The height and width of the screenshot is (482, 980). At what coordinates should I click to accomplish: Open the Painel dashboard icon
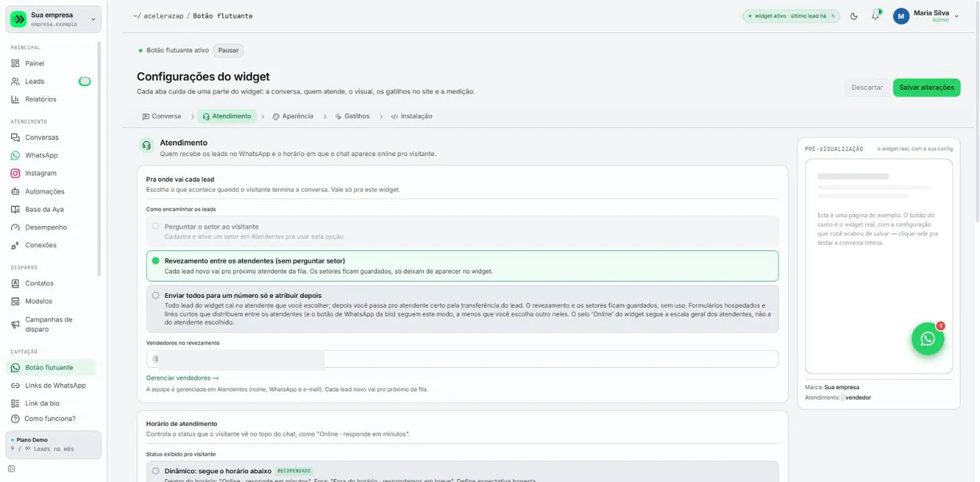coord(15,64)
